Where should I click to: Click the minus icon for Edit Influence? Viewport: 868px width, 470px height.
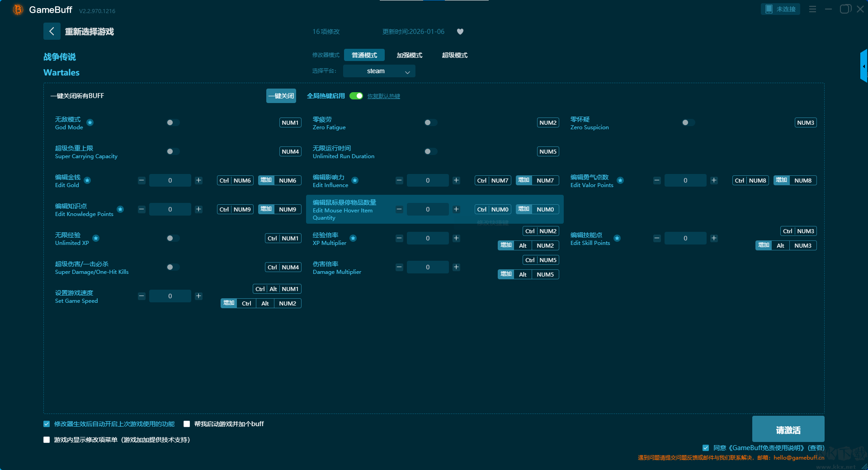(399, 180)
